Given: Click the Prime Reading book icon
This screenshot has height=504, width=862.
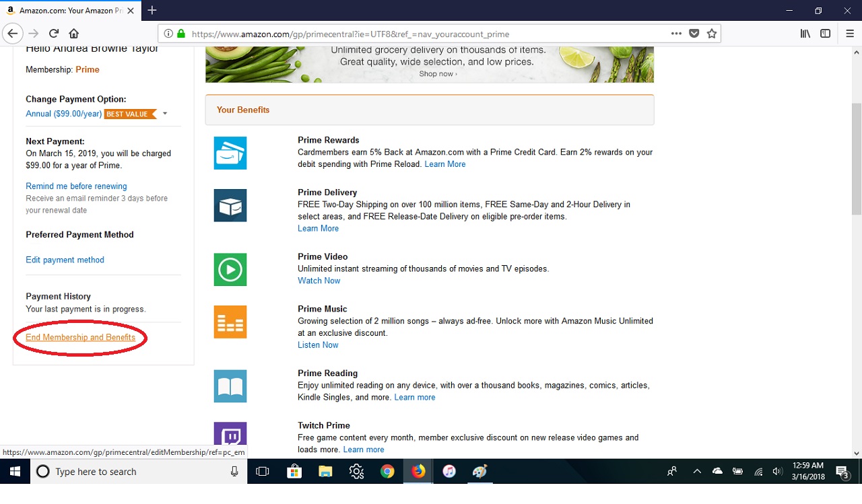Looking at the screenshot, I should coord(230,386).
